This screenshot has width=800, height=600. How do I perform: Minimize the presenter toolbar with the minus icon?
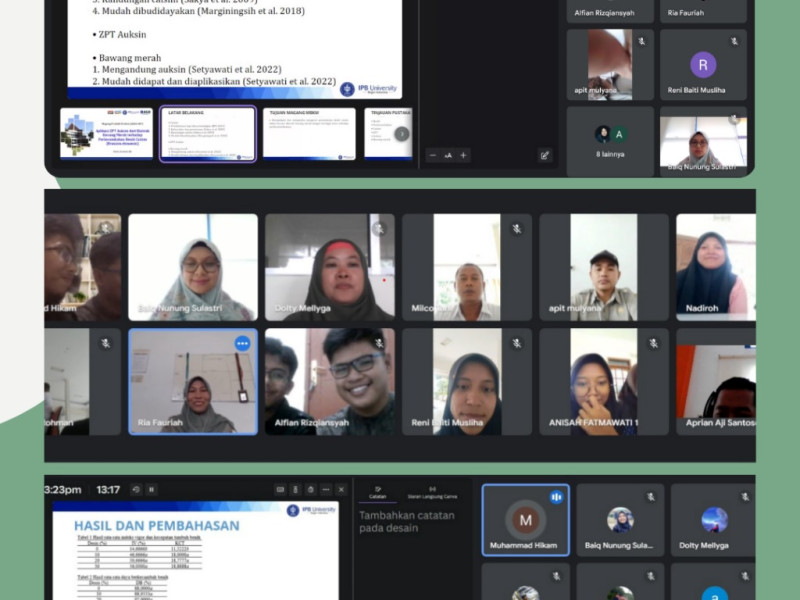pos(326,490)
